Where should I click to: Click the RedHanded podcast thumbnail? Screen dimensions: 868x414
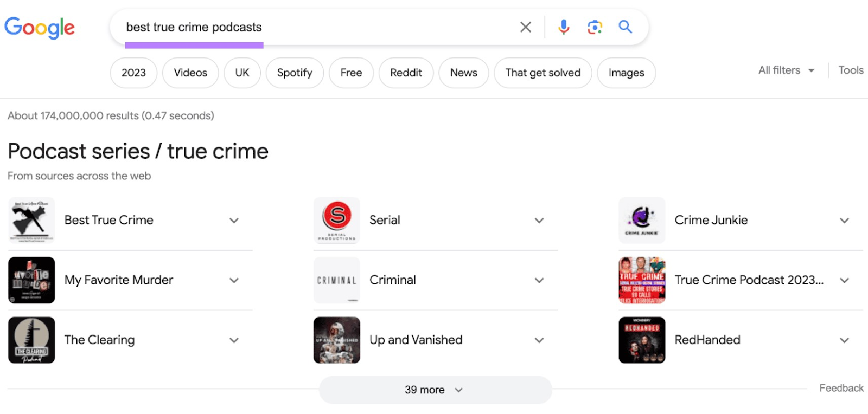pyautogui.click(x=641, y=340)
